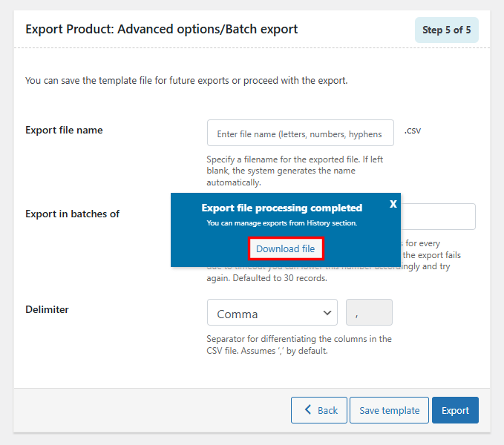The height and width of the screenshot is (445, 504).
Task: Start export with the blue Export button
Action: [455, 410]
